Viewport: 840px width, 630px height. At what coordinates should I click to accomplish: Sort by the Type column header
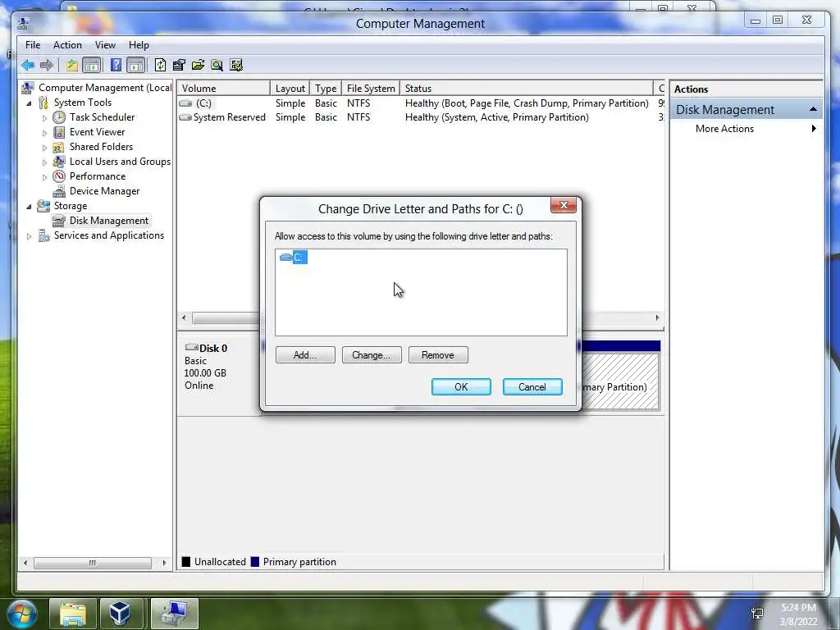point(326,88)
